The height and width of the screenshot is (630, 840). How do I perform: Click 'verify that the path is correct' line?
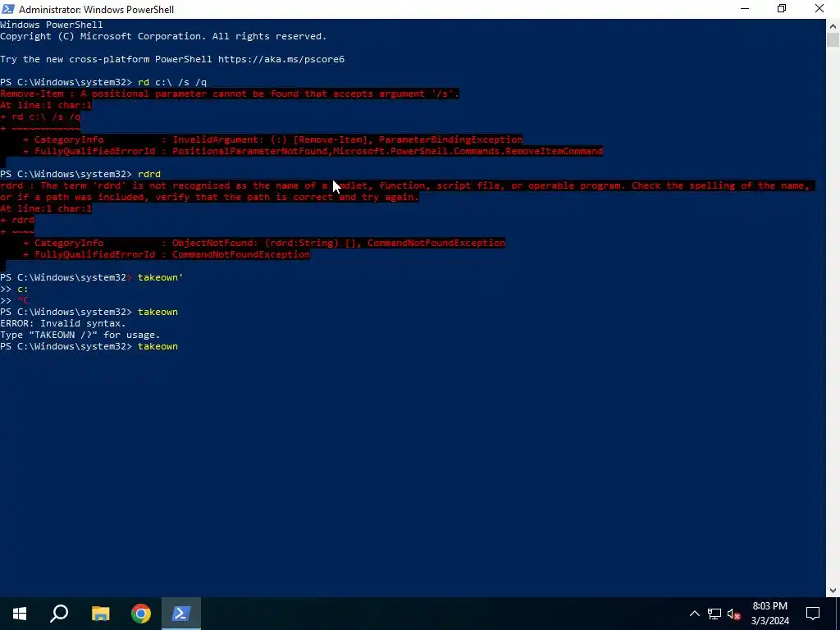[209, 197]
